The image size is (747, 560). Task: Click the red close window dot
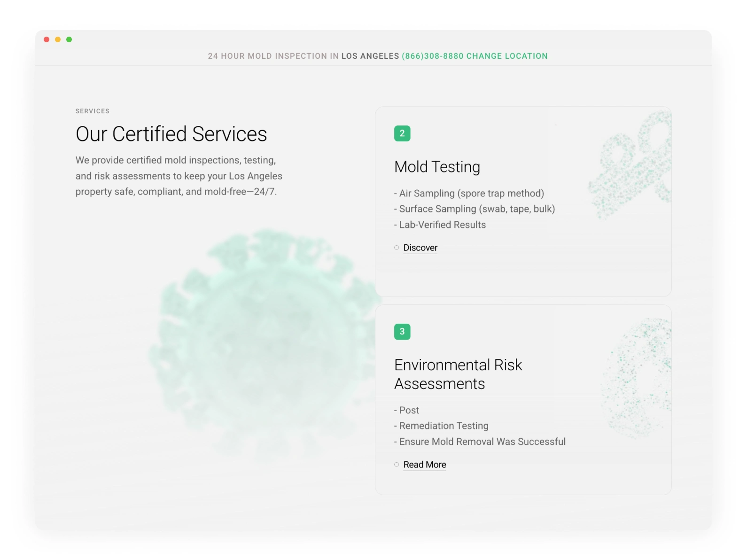coord(47,39)
